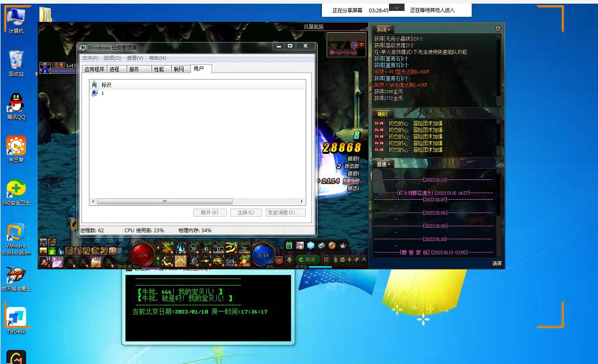598x364 pixels.
Task: Click the system chat log vertical scrollbar
Action: (x=498, y=71)
